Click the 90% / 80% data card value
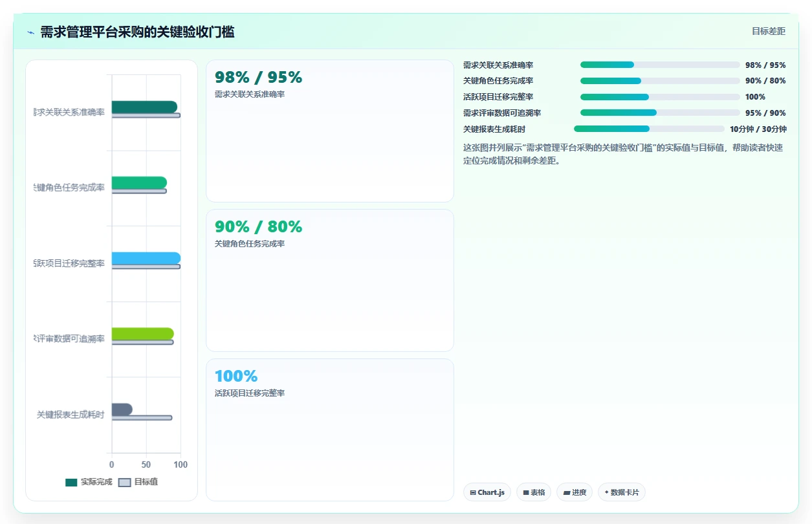This screenshot has width=812, height=524. point(258,227)
